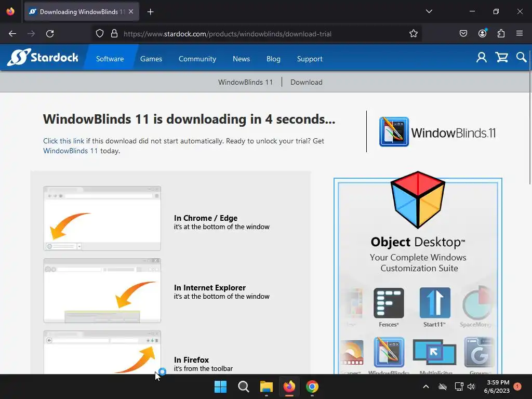Screen dimensions: 532x399
Task: Go back to the previous page
Action: pos(12,34)
